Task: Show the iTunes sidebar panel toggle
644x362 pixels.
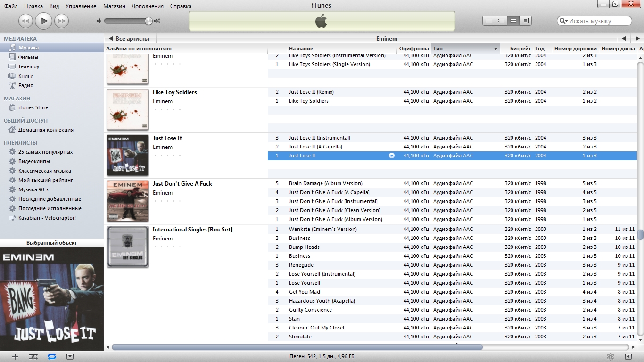Action: (x=628, y=356)
